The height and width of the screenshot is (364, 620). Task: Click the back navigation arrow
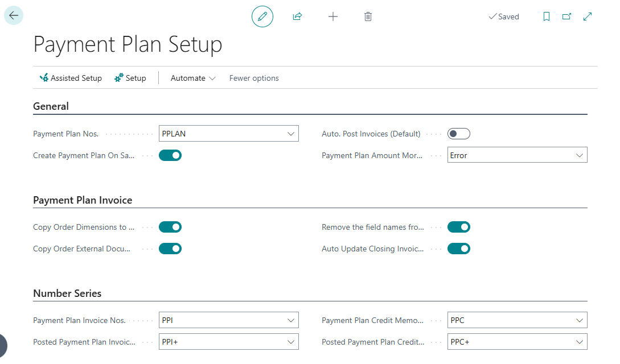point(14,15)
